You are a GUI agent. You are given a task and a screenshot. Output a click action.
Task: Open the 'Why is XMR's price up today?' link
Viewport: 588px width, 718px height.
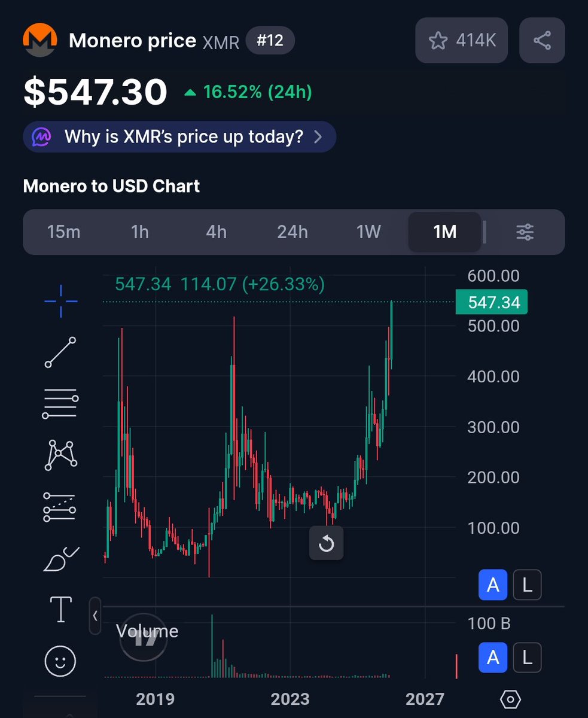coord(178,136)
